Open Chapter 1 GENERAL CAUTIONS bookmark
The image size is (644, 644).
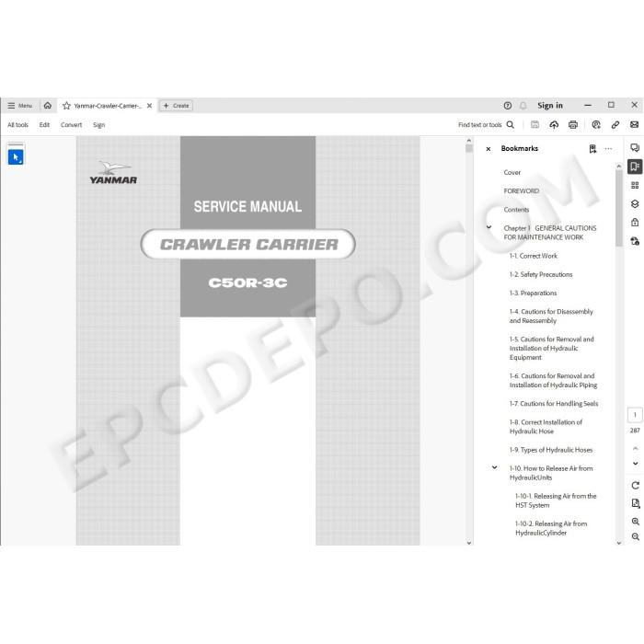click(550, 233)
